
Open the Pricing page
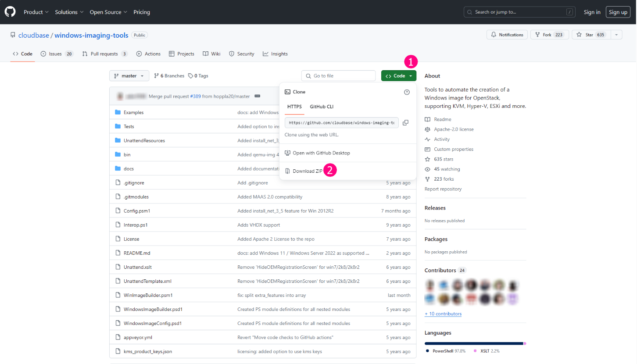(x=142, y=12)
